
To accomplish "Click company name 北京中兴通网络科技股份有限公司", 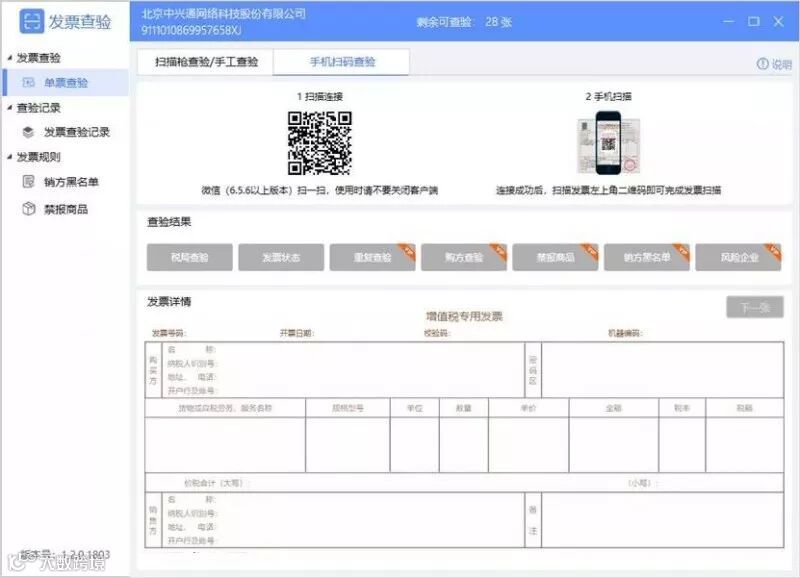I will [x=223, y=14].
